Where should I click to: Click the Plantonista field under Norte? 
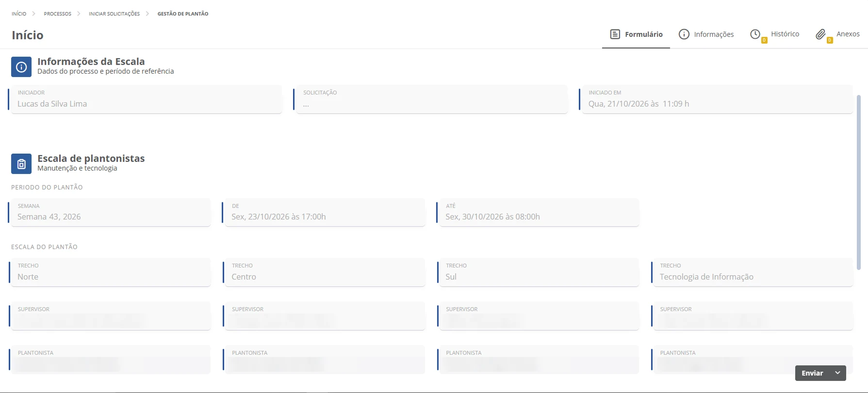point(110,360)
